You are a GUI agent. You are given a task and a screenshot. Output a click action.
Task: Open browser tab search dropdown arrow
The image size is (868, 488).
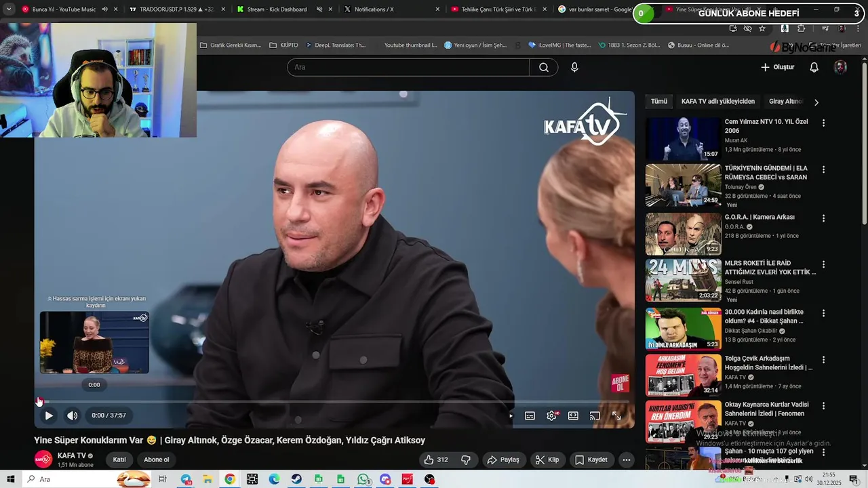[x=9, y=9]
